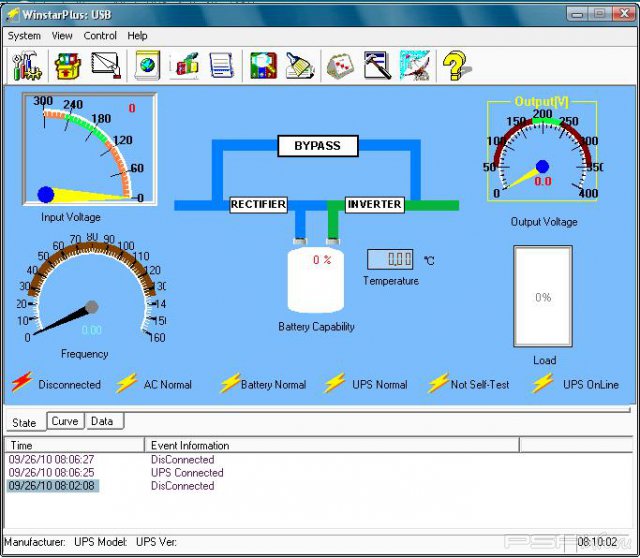Screen dimensions: 640x558
Task: Open the View menu
Action: [x=62, y=36]
